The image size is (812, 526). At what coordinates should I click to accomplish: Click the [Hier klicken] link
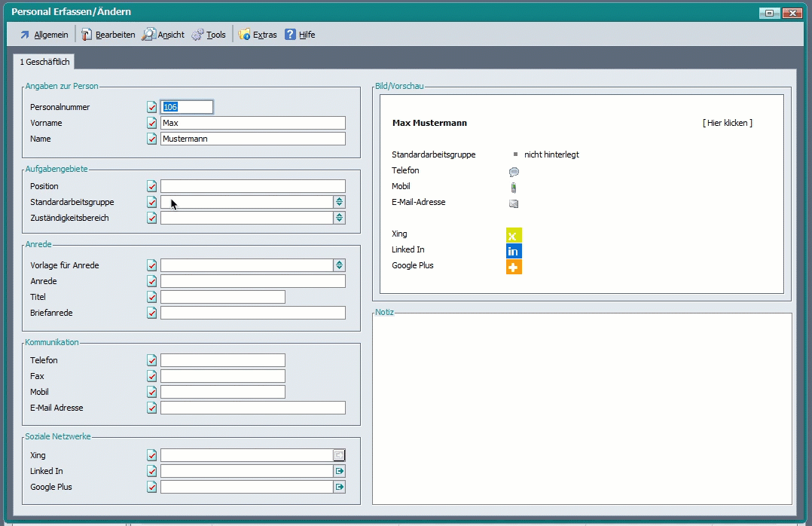point(727,123)
